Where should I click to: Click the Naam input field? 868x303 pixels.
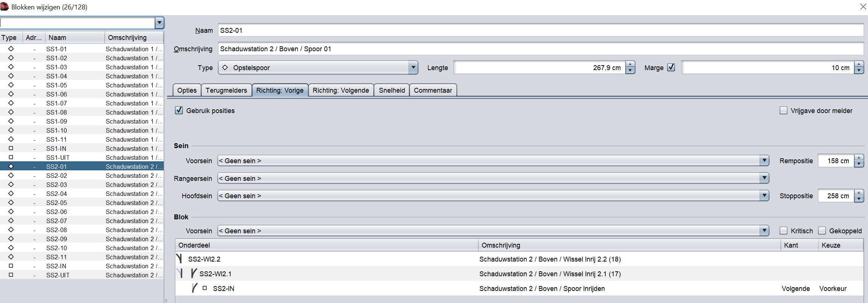click(541, 30)
